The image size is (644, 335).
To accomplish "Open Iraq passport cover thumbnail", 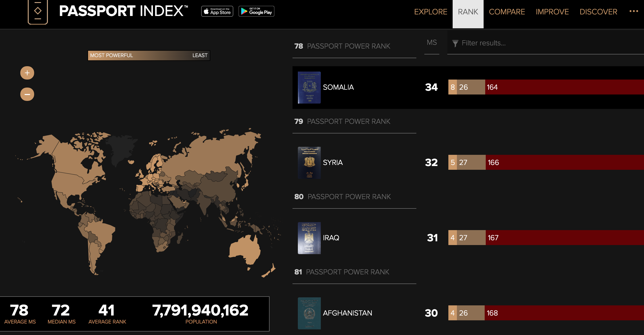I will point(309,238).
